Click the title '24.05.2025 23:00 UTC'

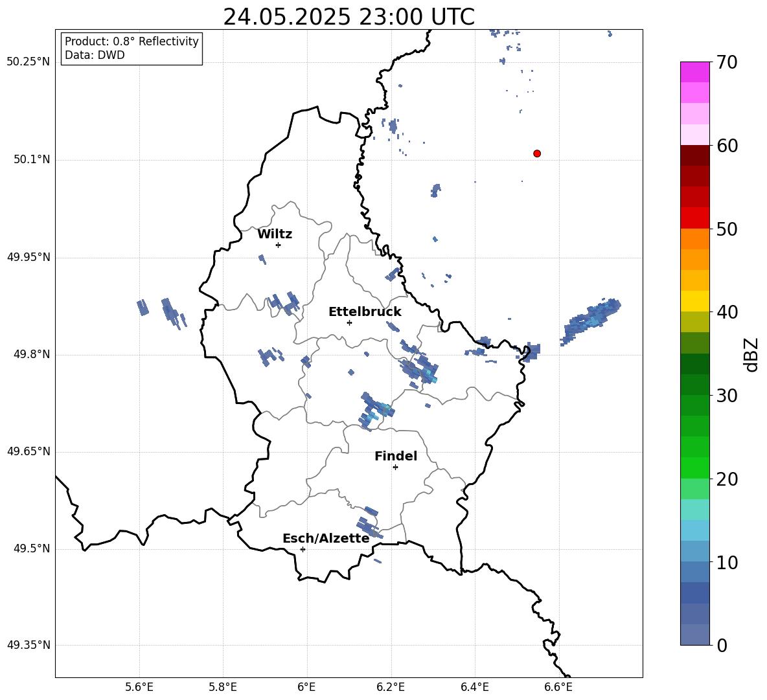[x=349, y=17]
